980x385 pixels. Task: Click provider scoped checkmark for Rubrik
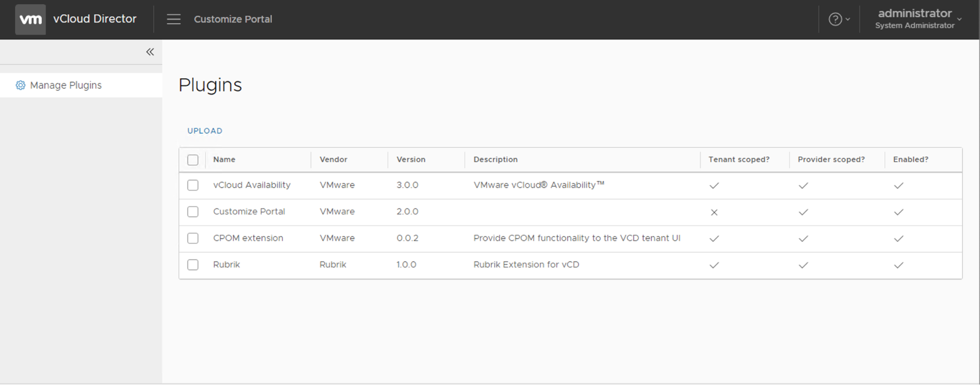(x=803, y=265)
